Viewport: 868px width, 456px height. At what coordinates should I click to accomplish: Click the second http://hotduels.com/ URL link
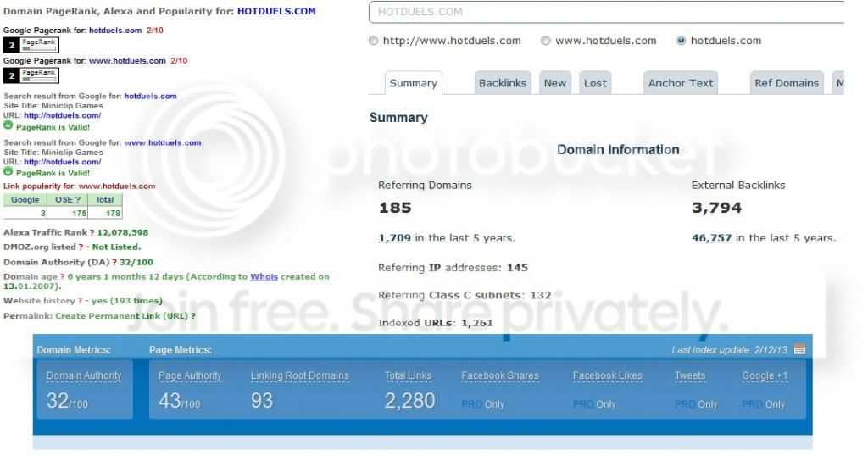[x=62, y=162]
